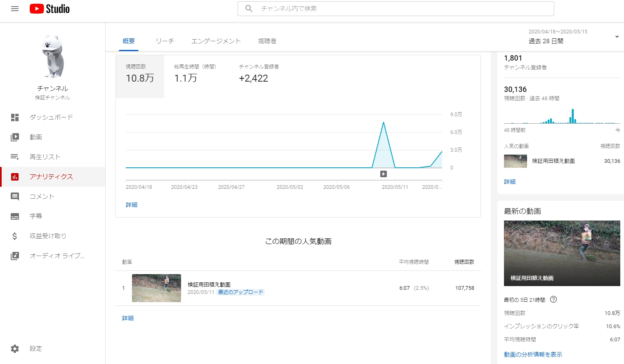Open the Playlists (再生リスト) sidebar icon
The width and height of the screenshot is (624, 364).
point(15,157)
